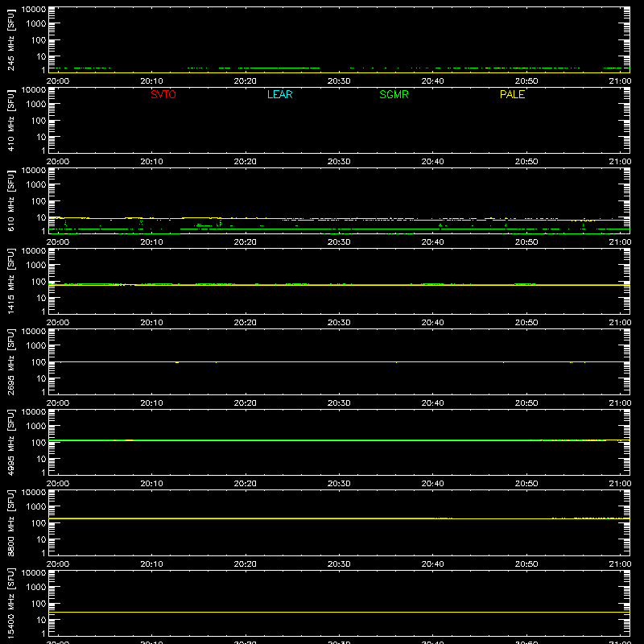Click the yellow trace in the 15400 MHz plot
The image size is (644, 644).
tap(339, 612)
